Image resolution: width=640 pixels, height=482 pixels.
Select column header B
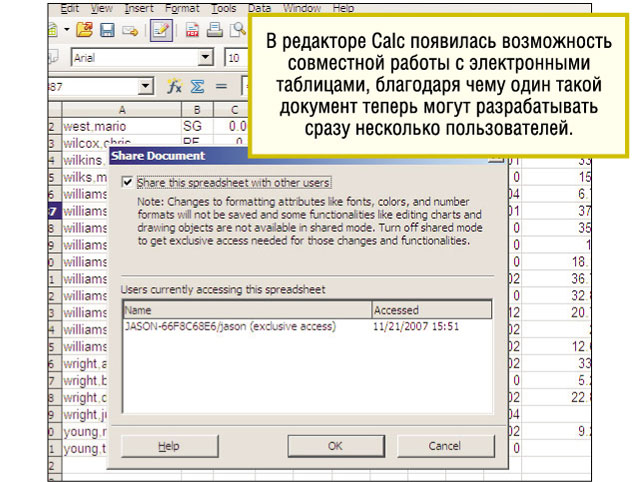[x=197, y=110]
